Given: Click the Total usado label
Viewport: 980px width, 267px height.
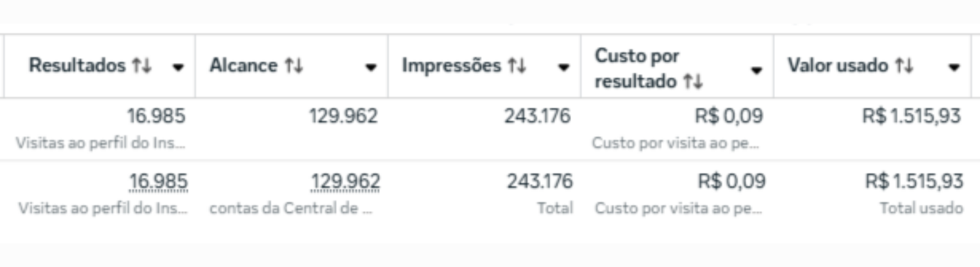Looking at the screenshot, I should tap(921, 208).
